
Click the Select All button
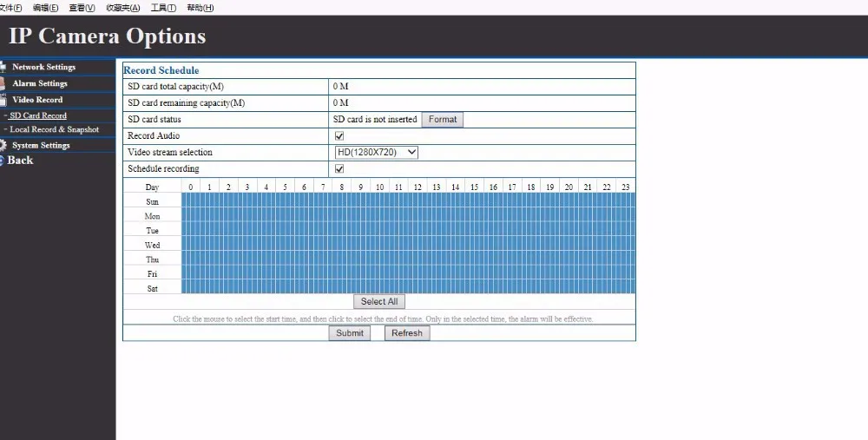tap(379, 302)
